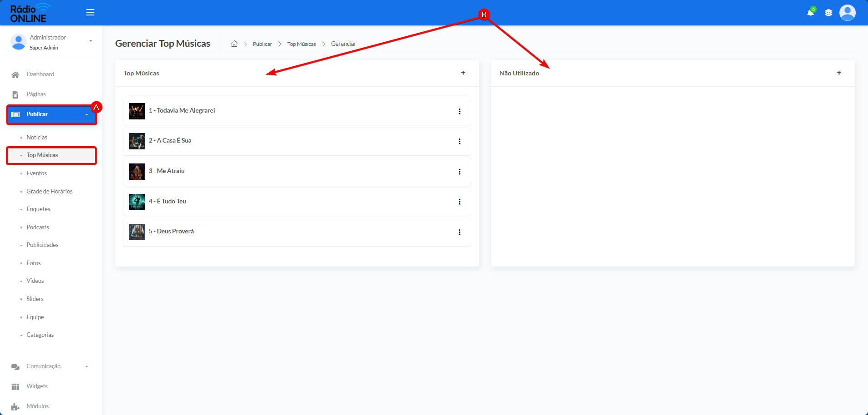This screenshot has height=415, width=868.
Task: Open options menu for Todavia Me Alegrarei
Action: point(459,111)
